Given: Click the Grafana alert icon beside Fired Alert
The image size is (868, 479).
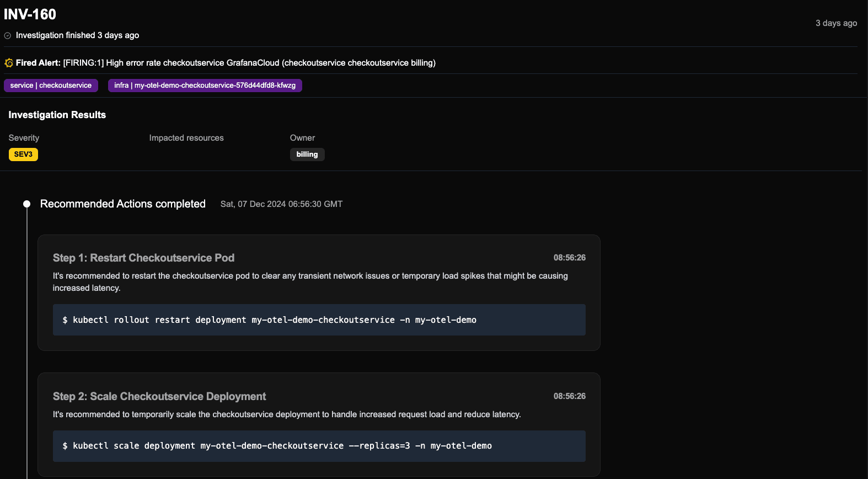Looking at the screenshot, I should pos(9,63).
